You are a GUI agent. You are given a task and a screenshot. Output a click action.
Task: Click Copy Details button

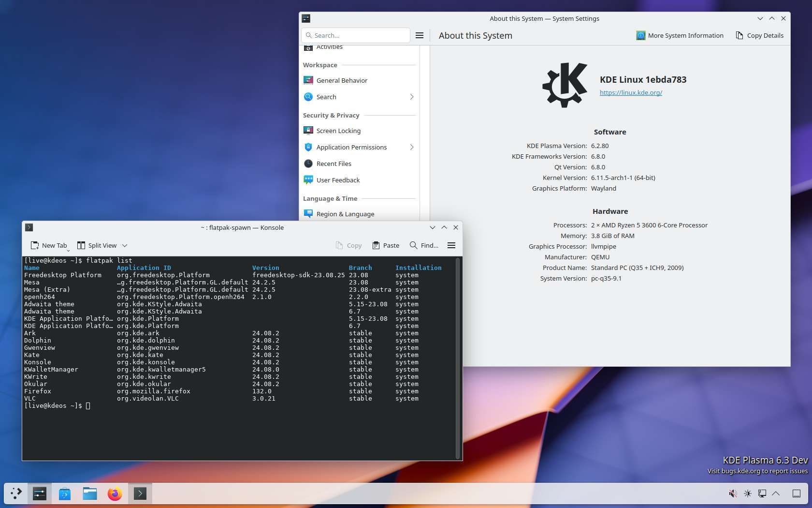tap(759, 35)
